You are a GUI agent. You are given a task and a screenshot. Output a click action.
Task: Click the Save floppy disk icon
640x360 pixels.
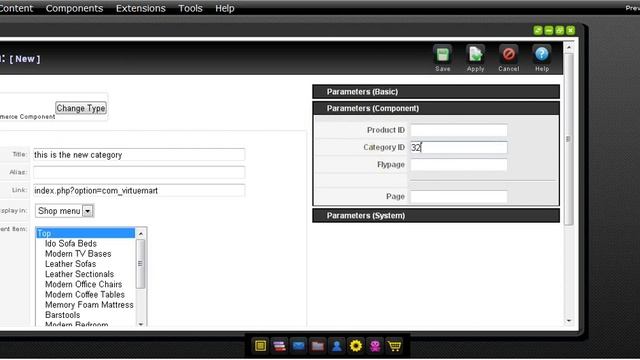[442, 54]
